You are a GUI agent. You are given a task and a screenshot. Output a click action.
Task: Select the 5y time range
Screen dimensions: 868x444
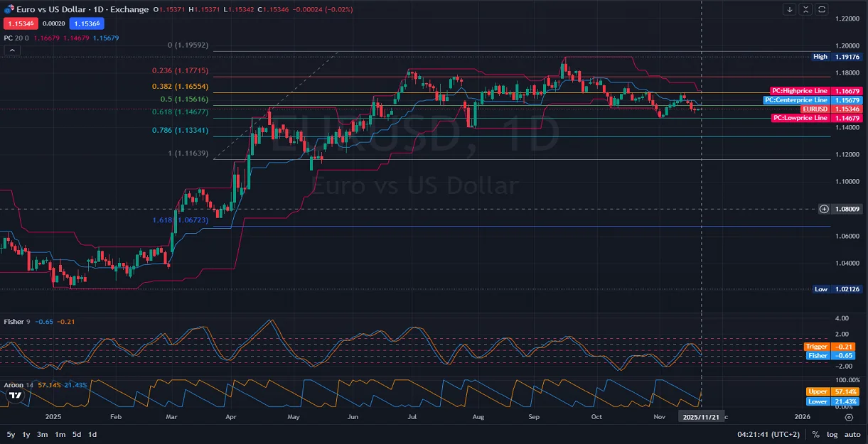pos(11,434)
